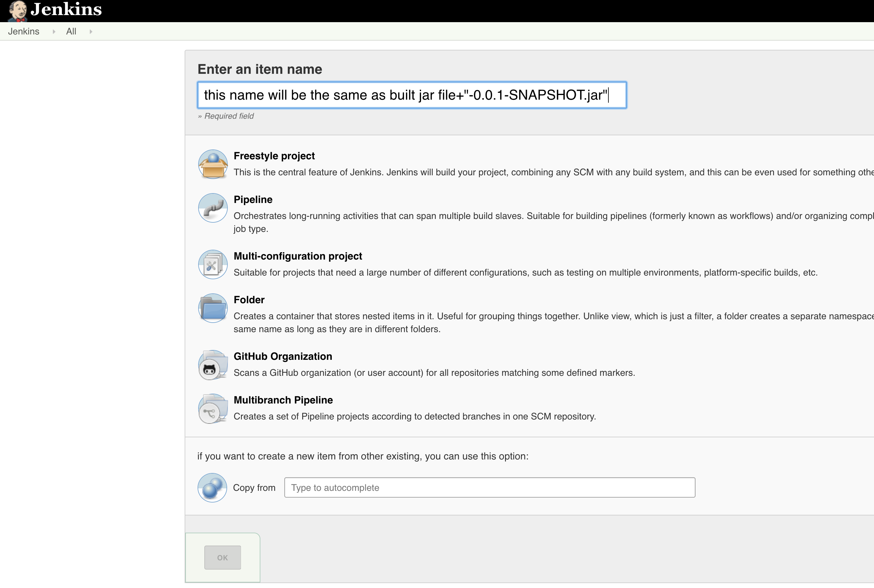This screenshot has height=588, width=874.
Task: Click the Jenkins butler mascot logo
Action: click(17, 10)
